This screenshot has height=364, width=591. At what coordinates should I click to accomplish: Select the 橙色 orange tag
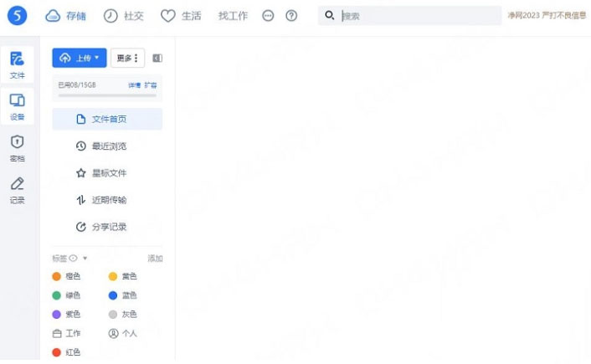click(x=66, y=276)
